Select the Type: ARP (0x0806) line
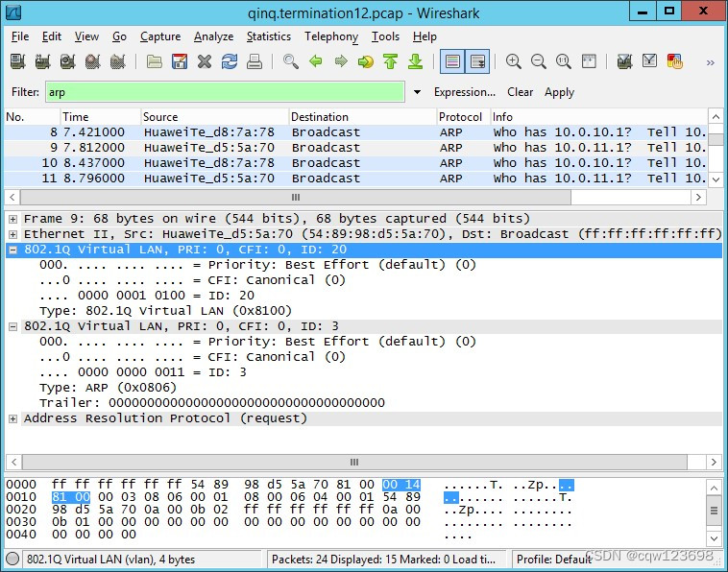Screen dimensions: 728x572 [x=108, y=388]
